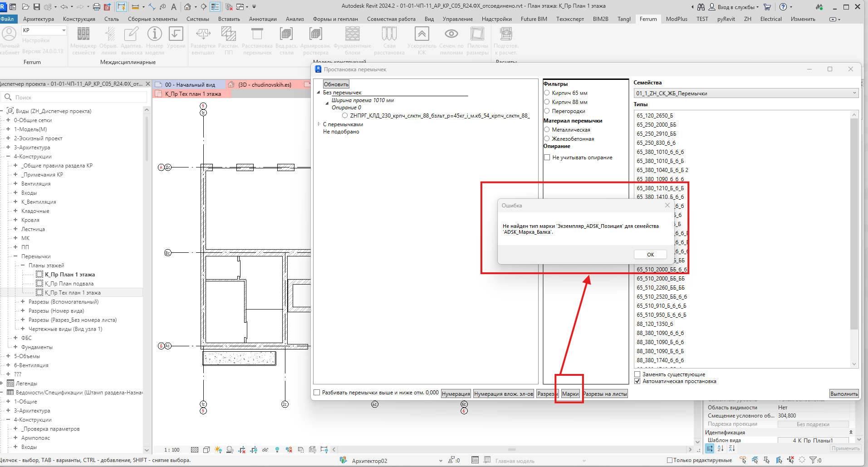Click the Уровни ribbon icon
The height and width of the screenshot is (467, 868).
point(176,34)
